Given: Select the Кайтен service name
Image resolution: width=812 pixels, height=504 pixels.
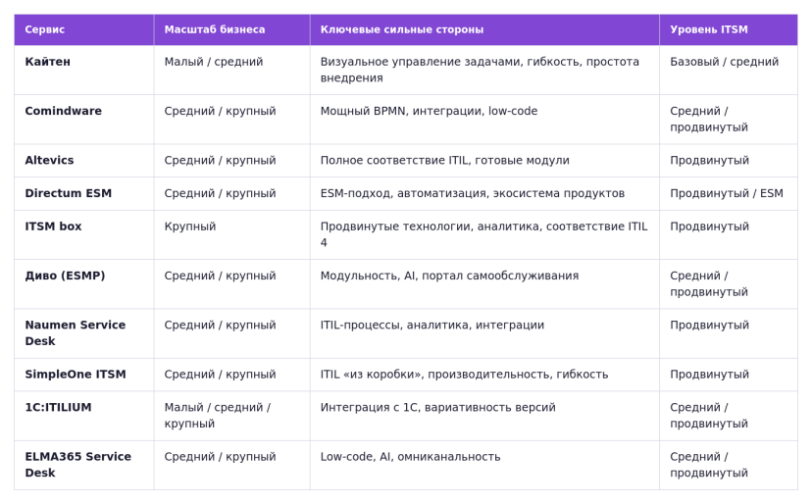Looking at the screenshot, I should (x=48, y=62).
